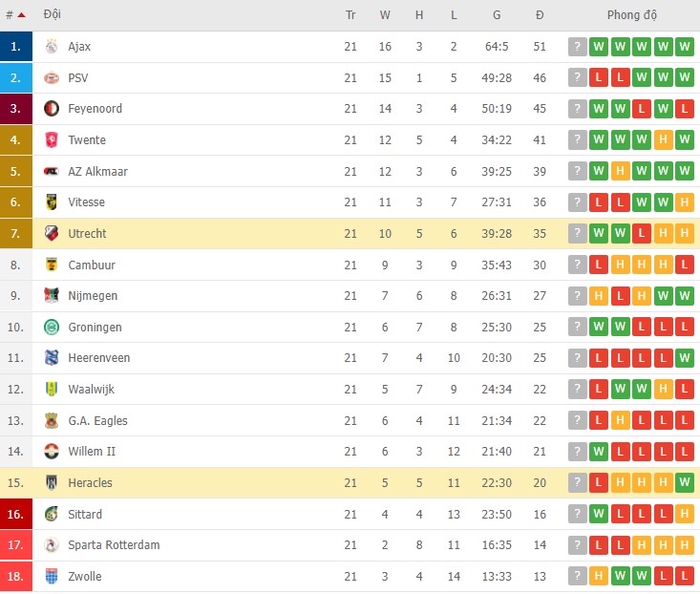Viewport: 700px width, 594px height.
Task: Click the Sparta Rotterdam crest icon
Action: (x=52, y=545)
